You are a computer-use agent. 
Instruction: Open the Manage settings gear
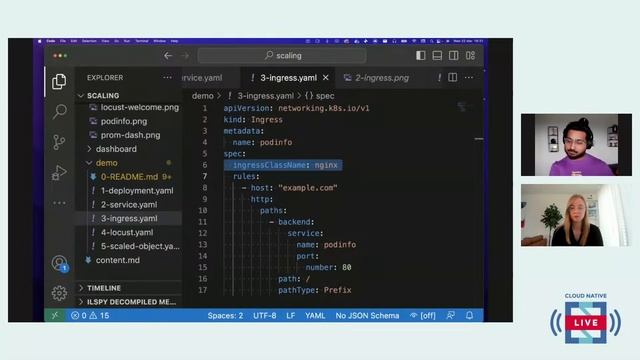pyautogui.click(x=59, y=293)
